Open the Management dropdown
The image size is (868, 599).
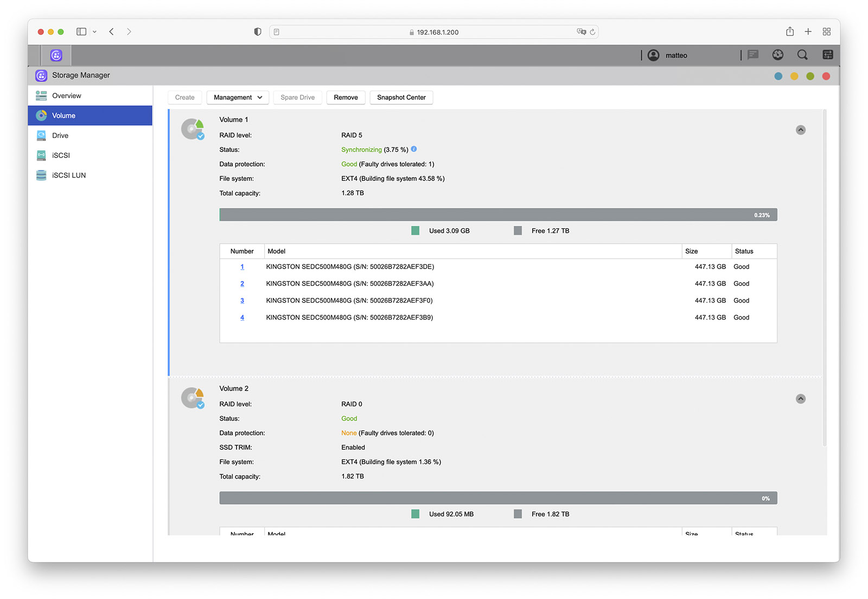(238, 98)
